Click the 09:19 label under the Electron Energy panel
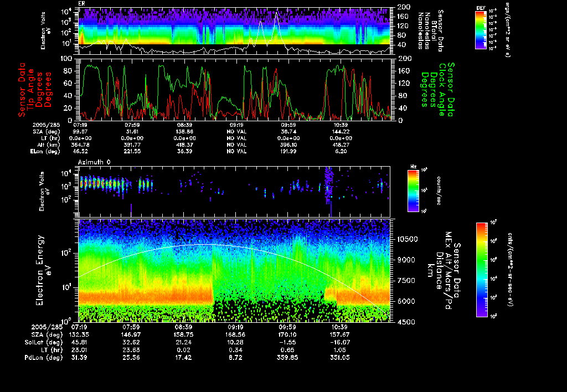The image size is (567, 392). coord(235,327)
